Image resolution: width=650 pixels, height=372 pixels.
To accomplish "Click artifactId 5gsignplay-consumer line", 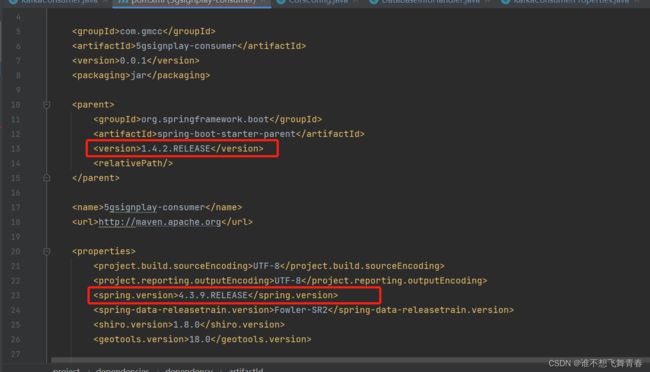I will click(x=189, y=46).
